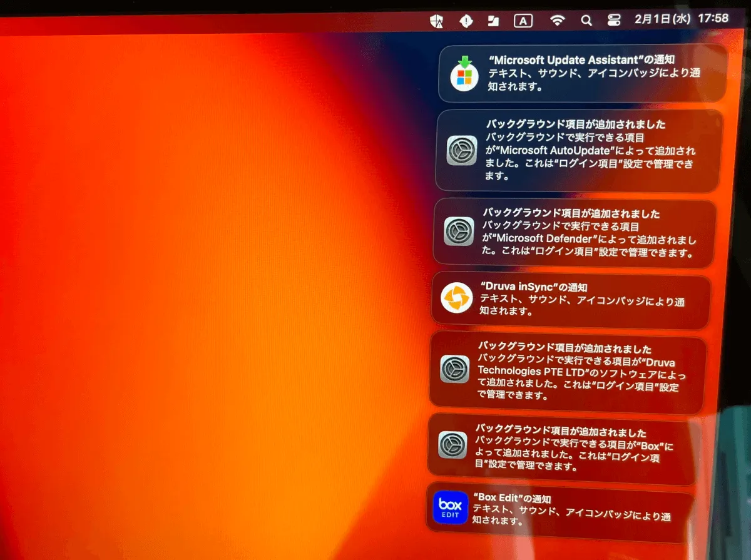
Task: Click settings icon in Microsoft Defender notification
Action: (x=459, y=232)
